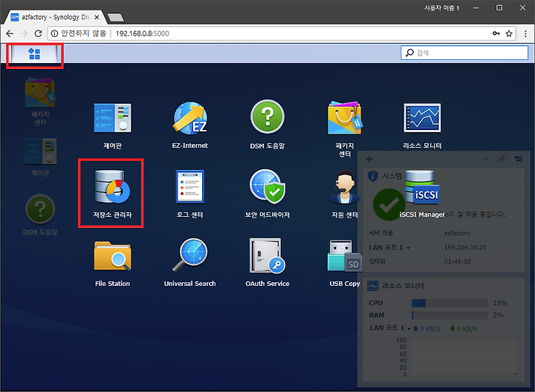Click the 시스템 widget info shield icon
535x392 pixels.
click(x=372, y=176)
